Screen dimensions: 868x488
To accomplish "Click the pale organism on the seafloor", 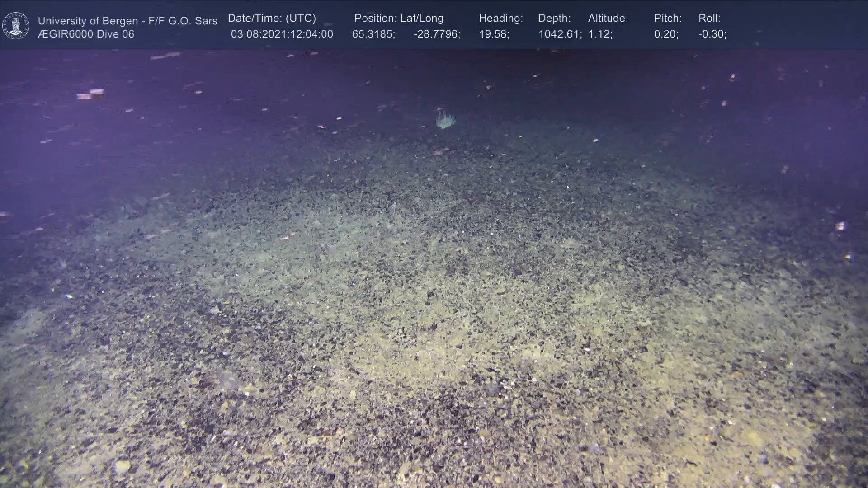I will [445, 120].
